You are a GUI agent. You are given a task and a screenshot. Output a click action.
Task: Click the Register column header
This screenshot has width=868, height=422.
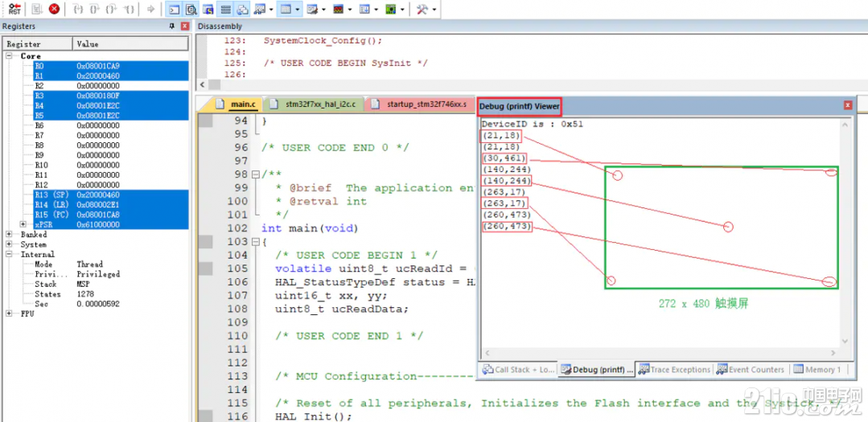(38, 43)
